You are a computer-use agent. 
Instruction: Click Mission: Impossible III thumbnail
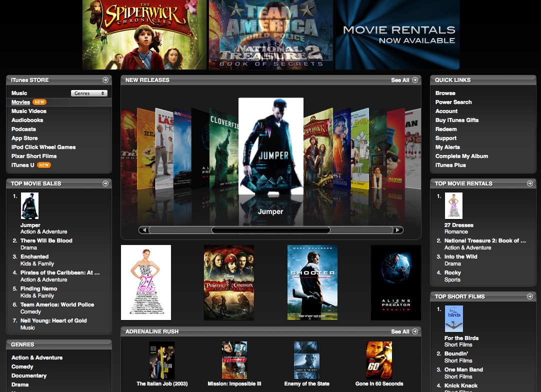point(234,360)
